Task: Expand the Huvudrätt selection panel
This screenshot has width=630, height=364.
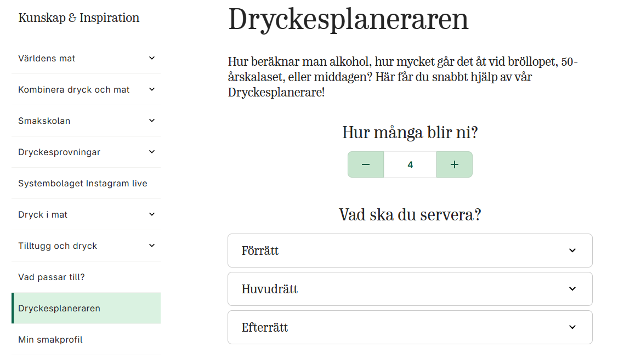Action: click(x=410, y=289)
